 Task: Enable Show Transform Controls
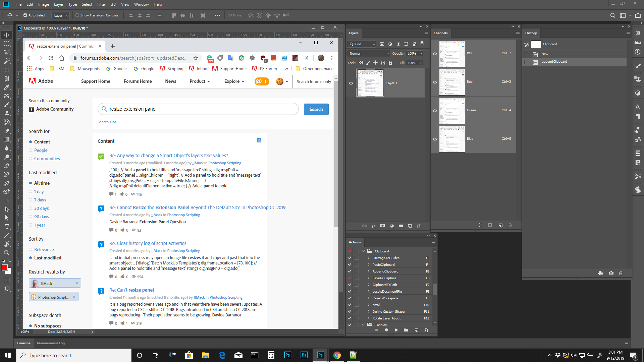click(x=77, y=15)
